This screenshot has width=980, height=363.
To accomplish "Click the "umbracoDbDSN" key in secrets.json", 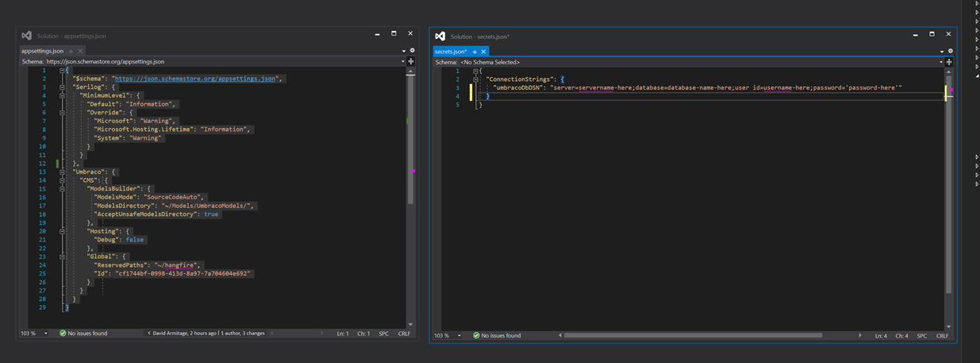I will click(518, 88).
